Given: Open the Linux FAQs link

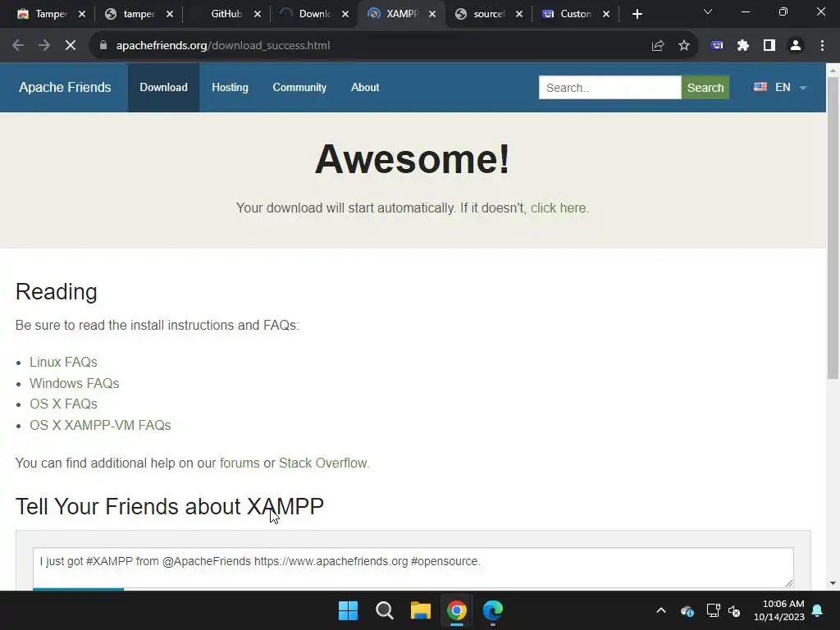Looking at the screenshot, I should pos(63,362).
